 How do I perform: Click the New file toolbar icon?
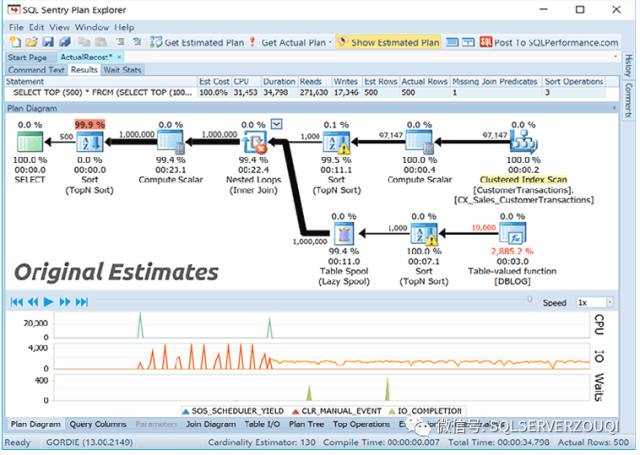[15, 42]
